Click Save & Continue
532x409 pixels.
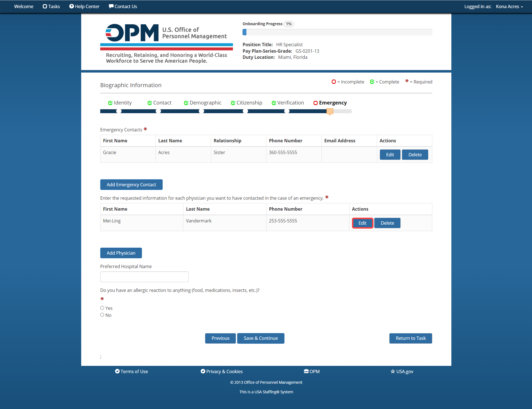pyautogui.click(x=261, y=338)
